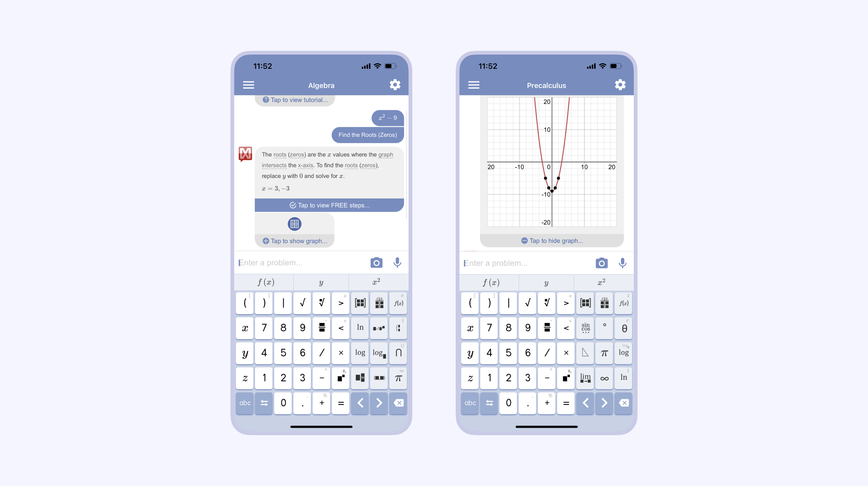Tap the limit (lim) function key
868x486 pixels.
tap(585, 378)
